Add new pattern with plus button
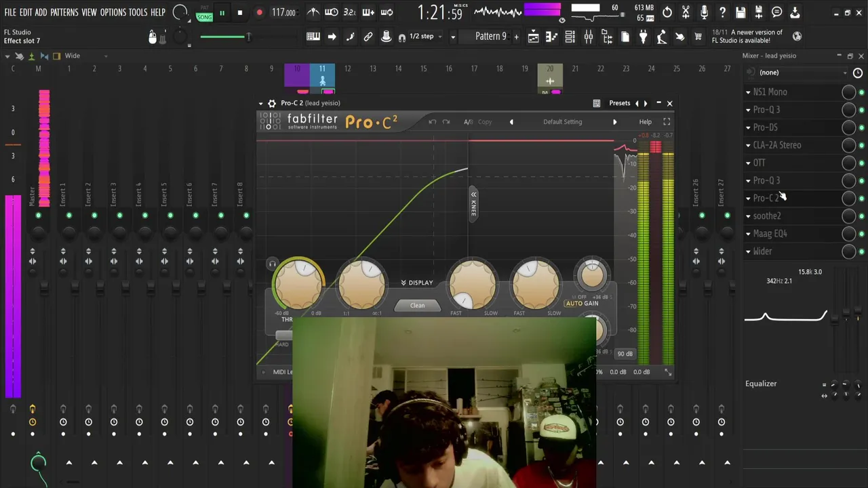This screenshot has width=868, height=488. 516,37
